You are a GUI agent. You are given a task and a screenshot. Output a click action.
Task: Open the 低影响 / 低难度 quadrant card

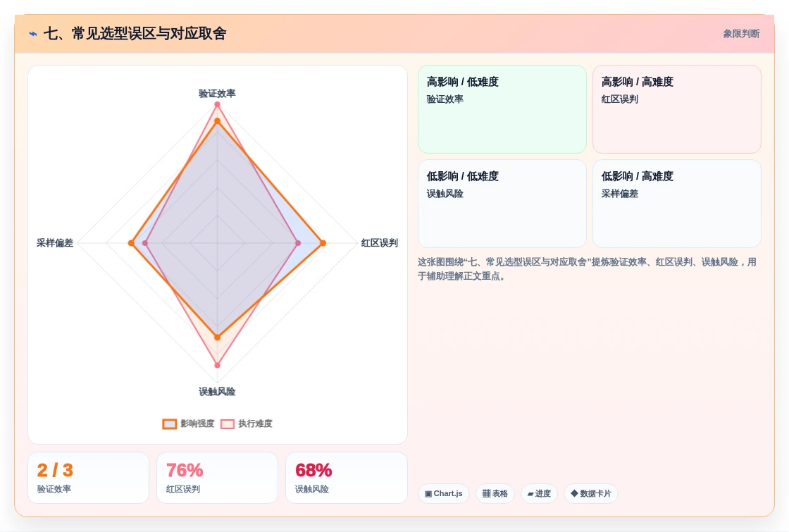coord(502,204)
